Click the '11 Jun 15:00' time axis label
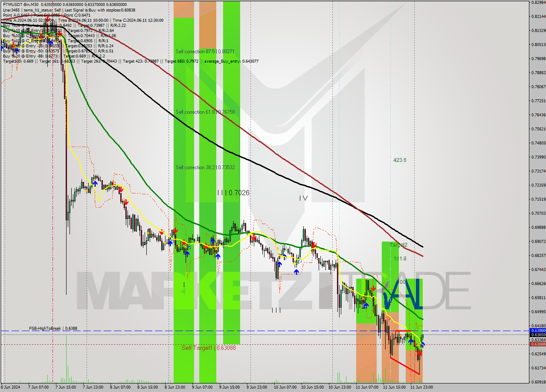 tap(394, 387)
